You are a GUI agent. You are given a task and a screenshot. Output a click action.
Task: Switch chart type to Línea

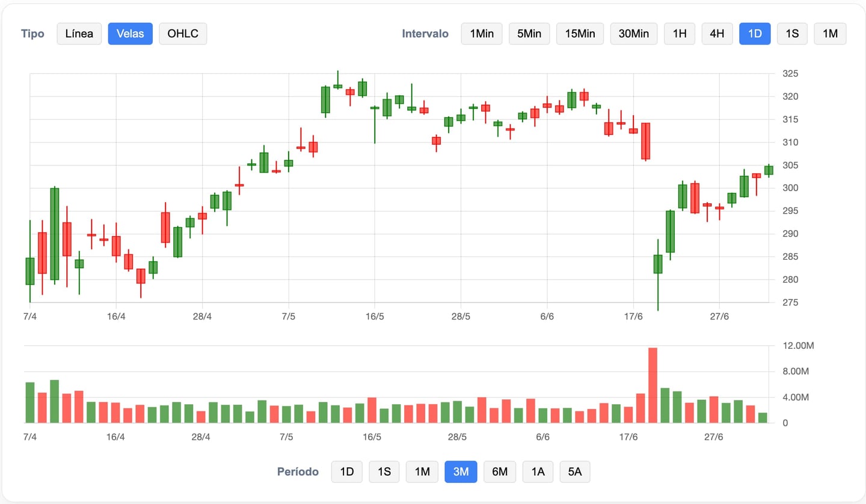pos(79,34)
